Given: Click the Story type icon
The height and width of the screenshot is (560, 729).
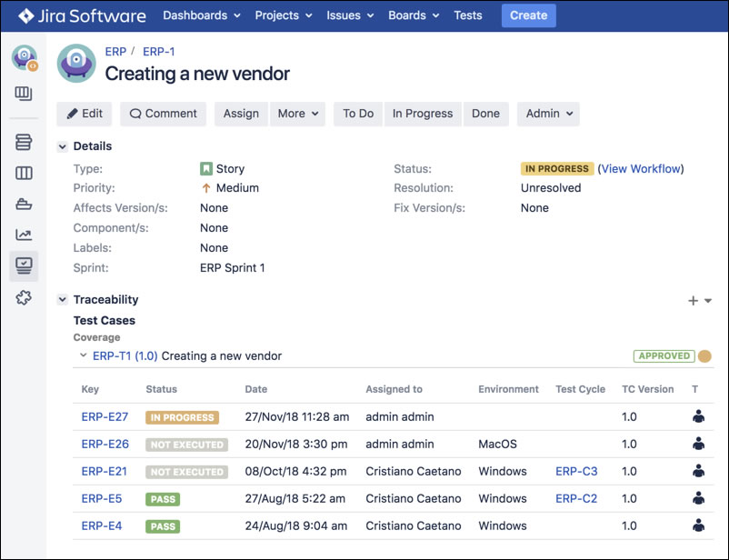Looking at the screenshot, I should (x=206, y=168).
